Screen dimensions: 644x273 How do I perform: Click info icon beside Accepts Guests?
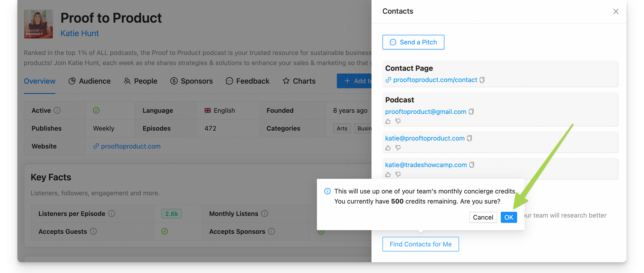(x=93, y=231)
